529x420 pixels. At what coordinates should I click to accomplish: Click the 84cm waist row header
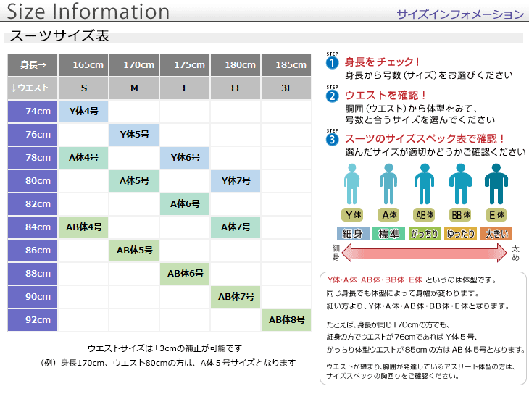point(33,227)
